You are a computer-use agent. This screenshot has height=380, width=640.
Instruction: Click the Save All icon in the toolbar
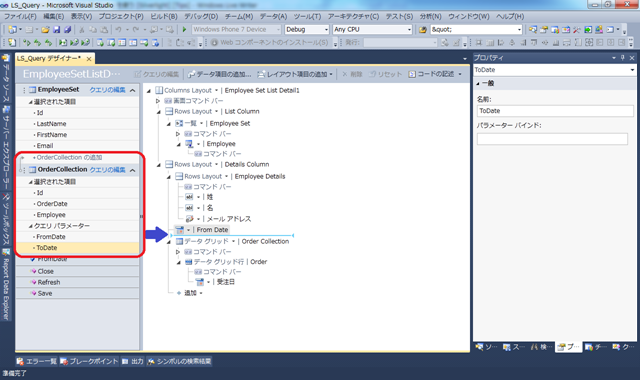pyautogui.click(x=67, y=29)
